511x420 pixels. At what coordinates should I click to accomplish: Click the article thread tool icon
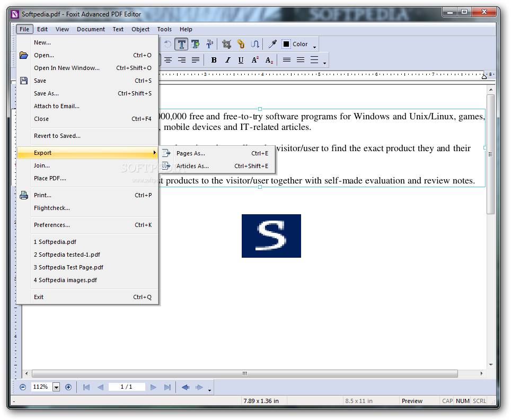click(255, 44)
